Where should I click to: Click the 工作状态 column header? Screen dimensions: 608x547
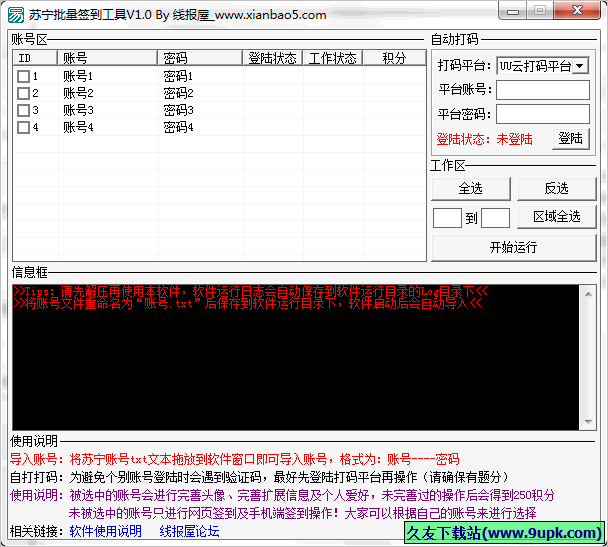click(x=333, y=58)
